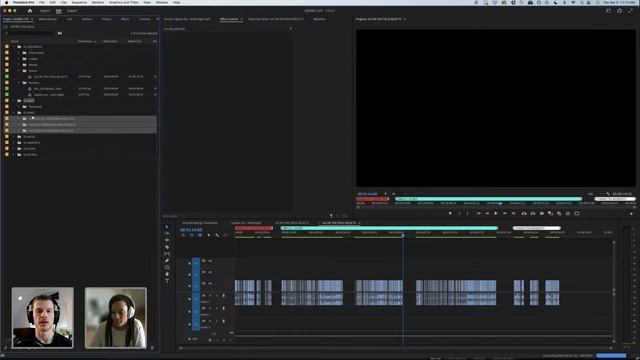Click Add Marker icon in timeline header
Viewport: 640px width, 360px height.
[209, 236]
